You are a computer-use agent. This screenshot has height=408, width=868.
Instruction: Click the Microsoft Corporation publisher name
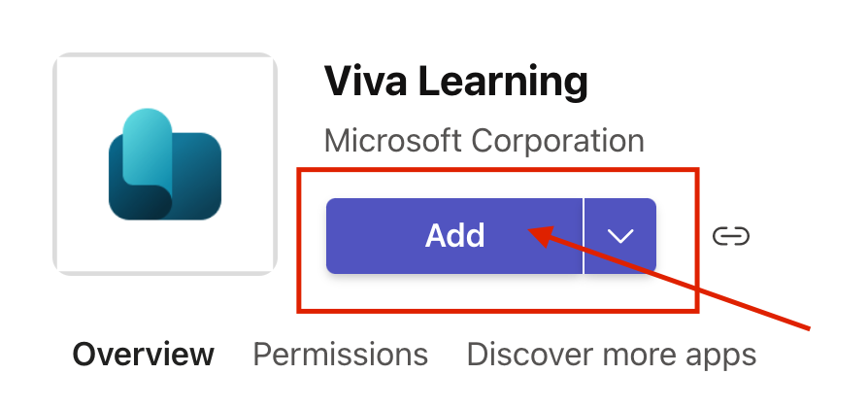click(484, 141)
